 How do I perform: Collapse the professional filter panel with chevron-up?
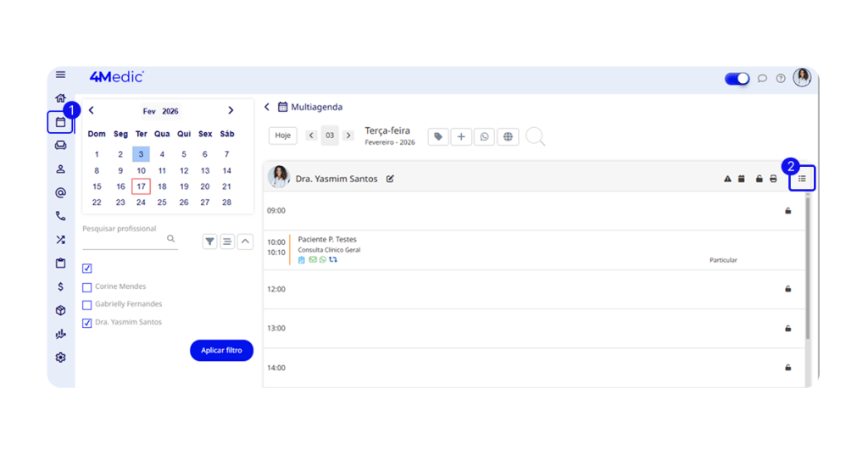click(x=245, y=241)
